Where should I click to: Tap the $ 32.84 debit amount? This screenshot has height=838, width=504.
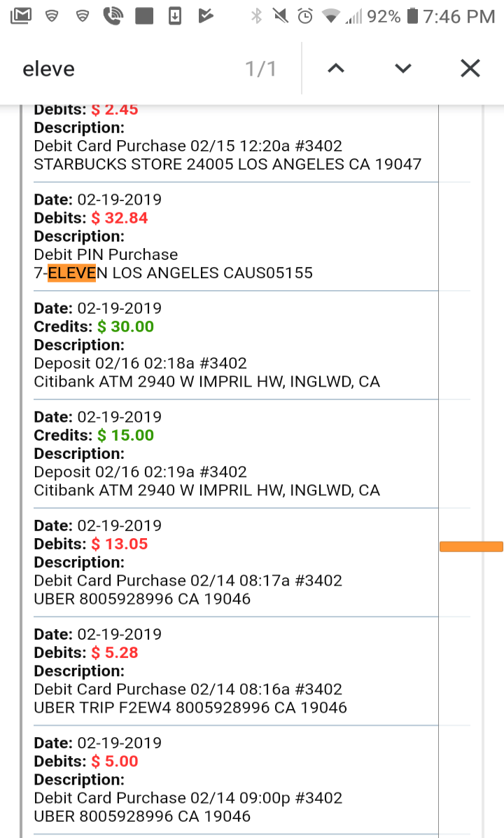(120, 218)
